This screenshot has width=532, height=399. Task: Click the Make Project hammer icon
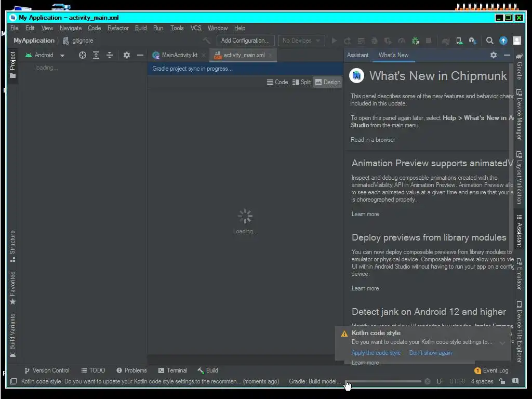point(206,41)
